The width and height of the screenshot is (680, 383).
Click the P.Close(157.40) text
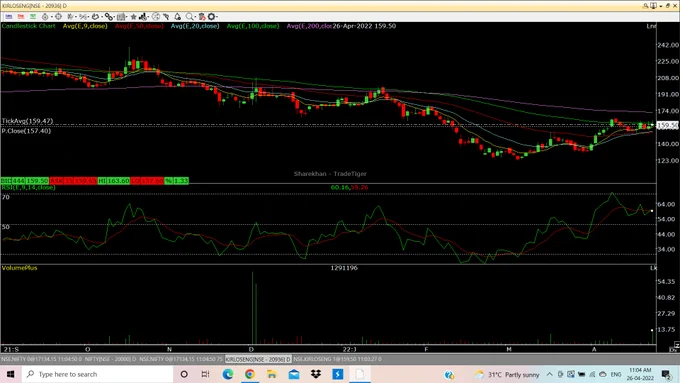coord(26,131)
